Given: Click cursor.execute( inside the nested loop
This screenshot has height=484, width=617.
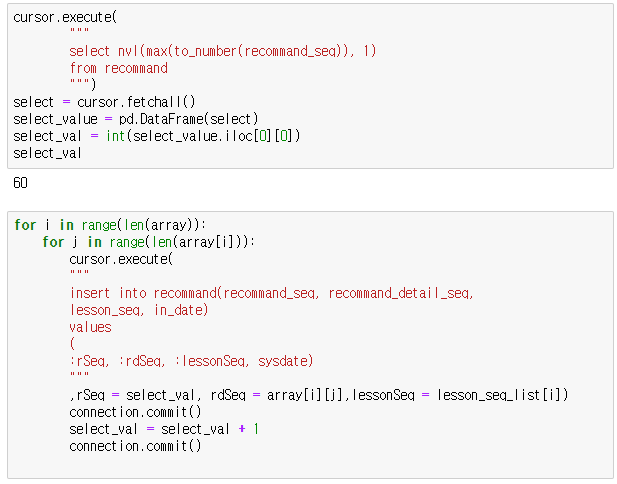Looking at the screenshot, I should point(121,259).
